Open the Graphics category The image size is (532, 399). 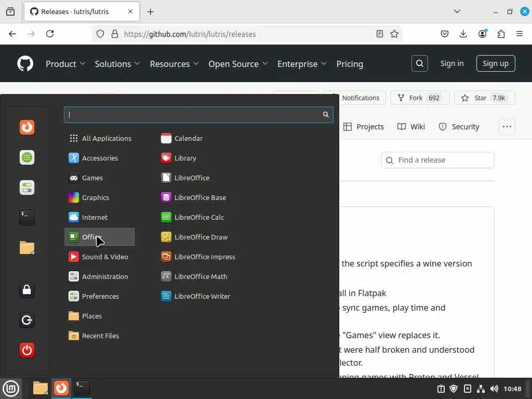coord(100,197)
